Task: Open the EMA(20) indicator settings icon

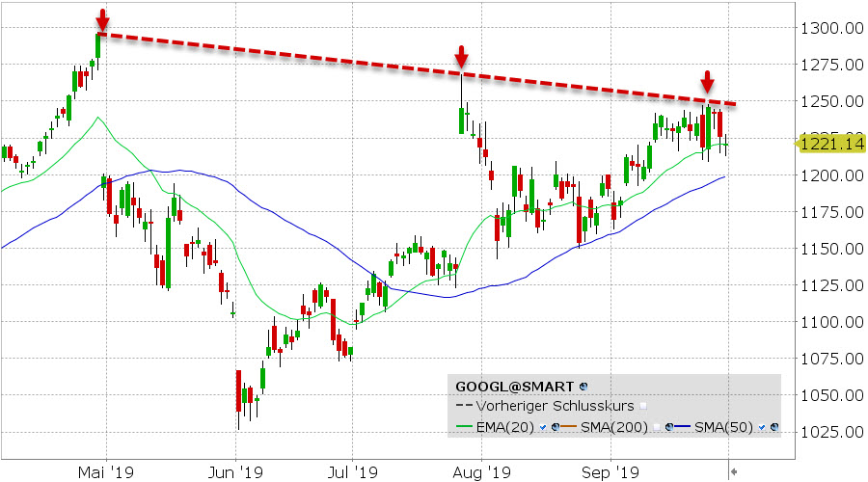Action: (x=556, y=427)
